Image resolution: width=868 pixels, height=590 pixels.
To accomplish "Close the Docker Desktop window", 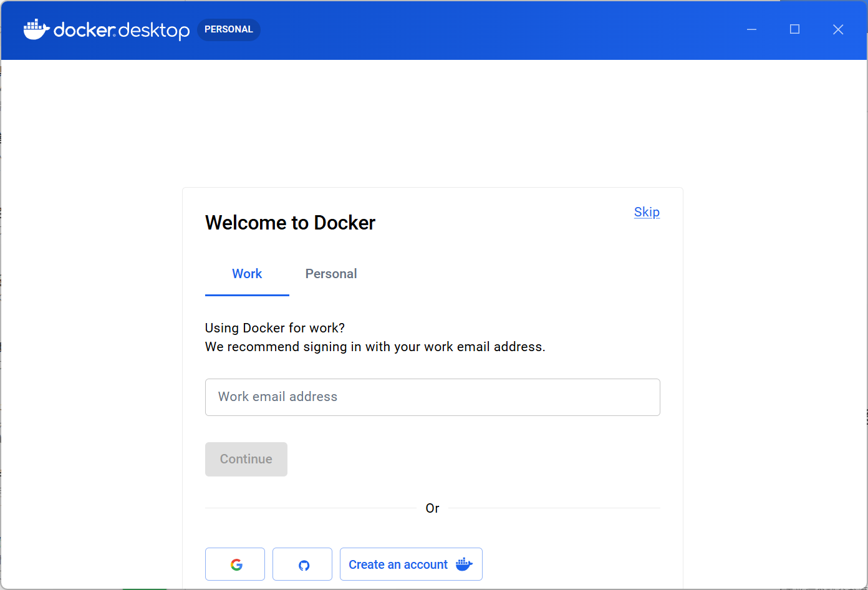I will point(838,29).
